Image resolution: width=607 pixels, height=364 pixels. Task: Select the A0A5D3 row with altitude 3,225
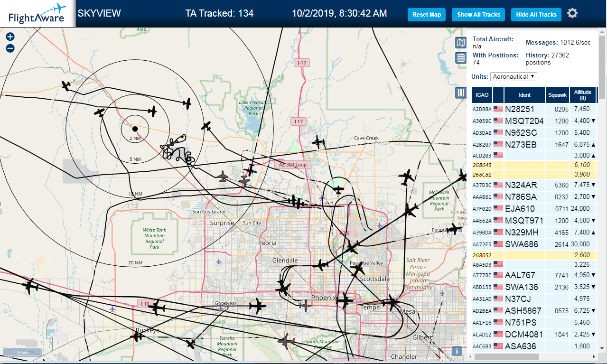pyautogui.click(x=534, y=264)
